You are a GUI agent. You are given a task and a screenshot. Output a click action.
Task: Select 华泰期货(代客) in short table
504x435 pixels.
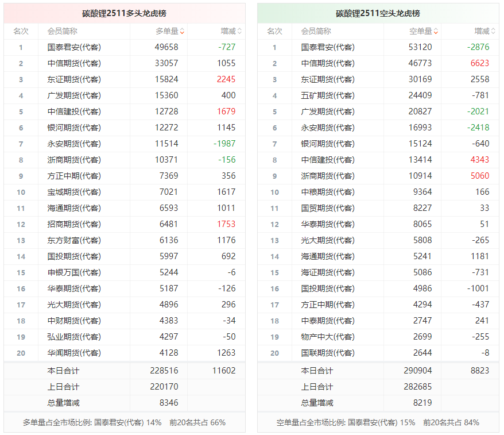pos(328,224)
